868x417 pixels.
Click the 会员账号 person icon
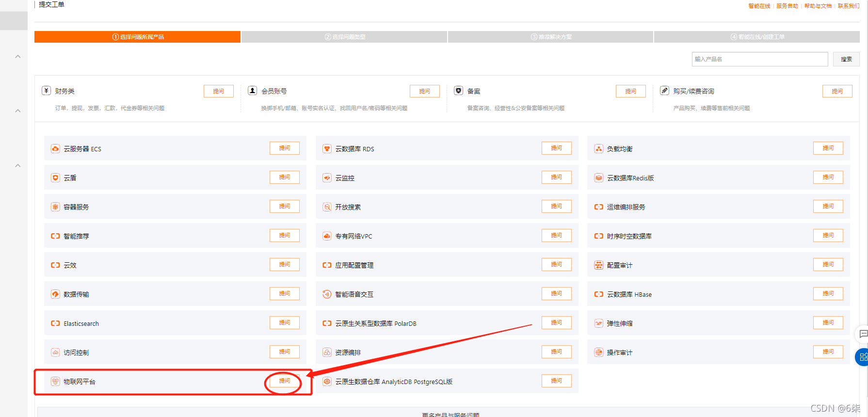point(252,91)
